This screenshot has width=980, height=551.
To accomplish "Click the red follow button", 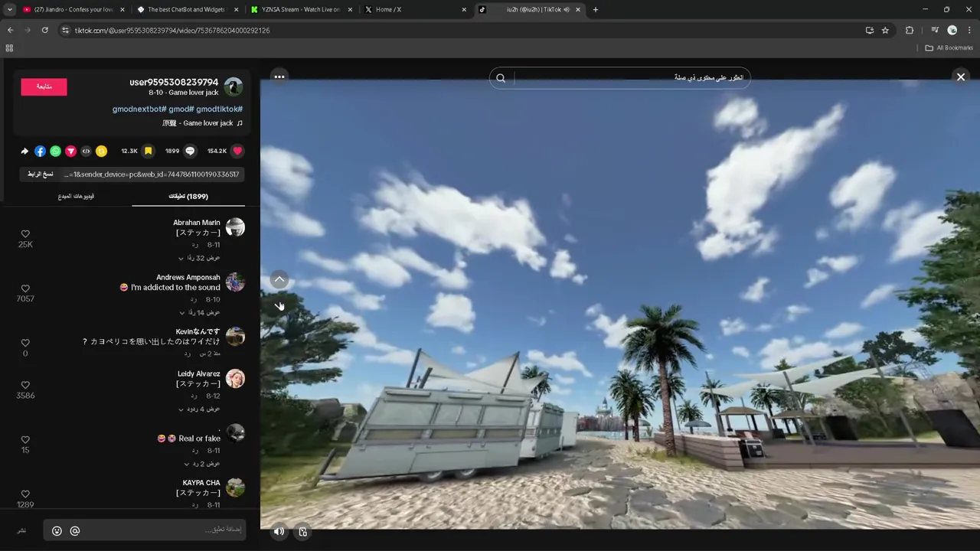I will (44, 86).
